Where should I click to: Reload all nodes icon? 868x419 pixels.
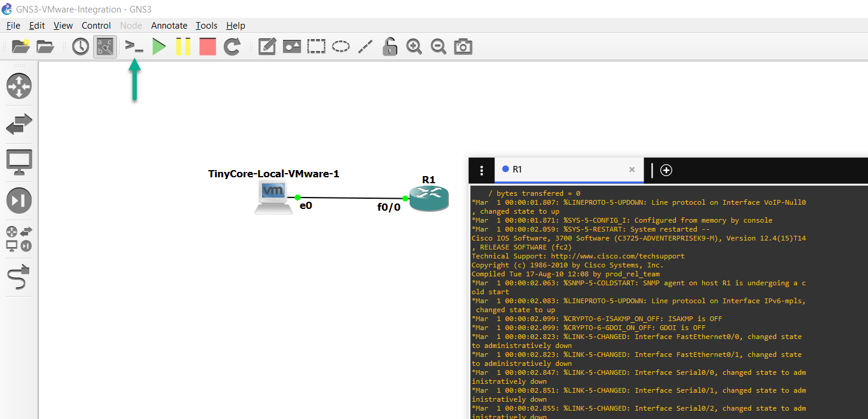click(x=232, y=47)
